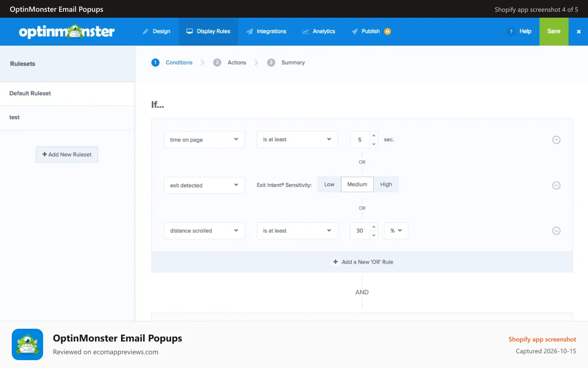
Task: Click step 1 circle for Conditions
Action: 155,62
